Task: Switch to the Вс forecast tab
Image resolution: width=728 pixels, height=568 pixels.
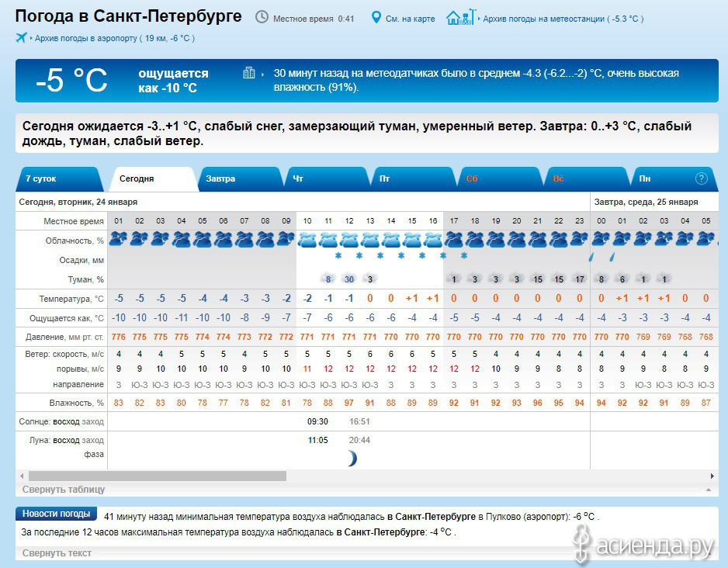Action: (588, 179)
